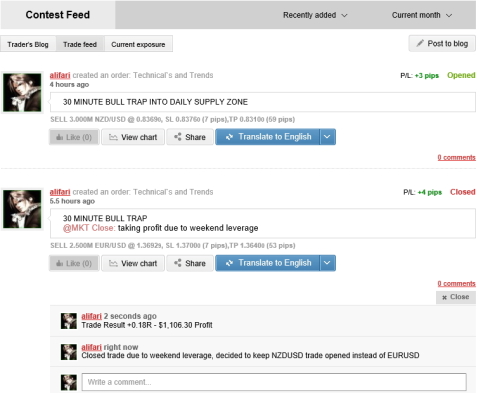Open alifari's avatar on first post

point(22,93)
